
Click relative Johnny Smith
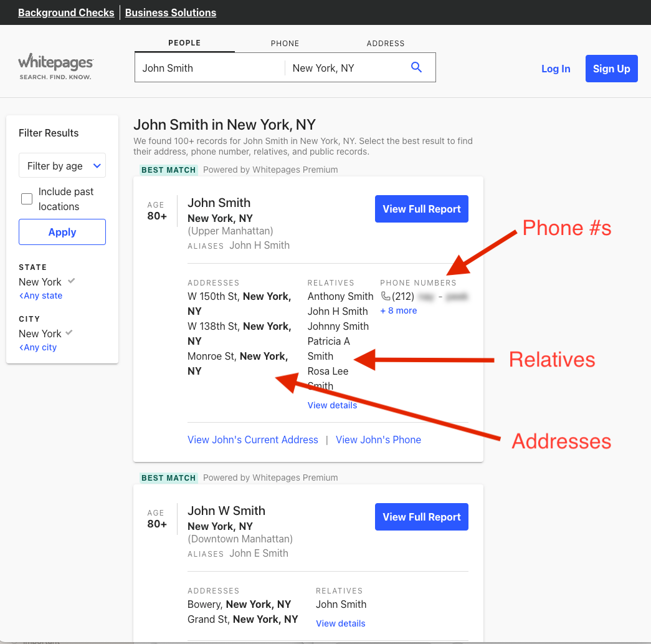click(338, 326)
